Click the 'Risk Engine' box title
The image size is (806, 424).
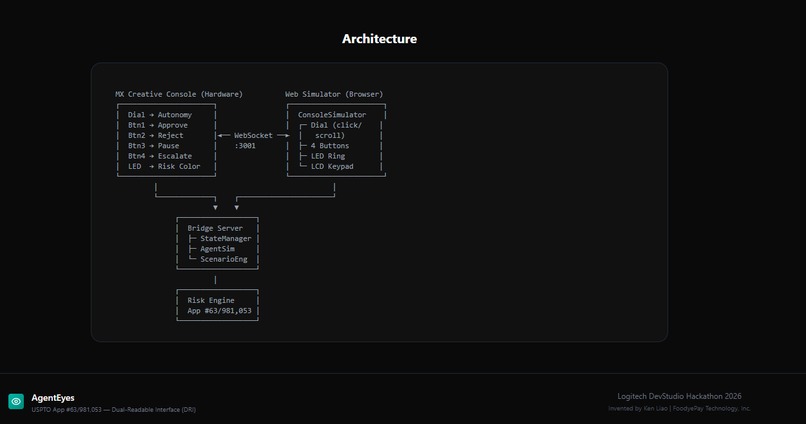point(211,300)
